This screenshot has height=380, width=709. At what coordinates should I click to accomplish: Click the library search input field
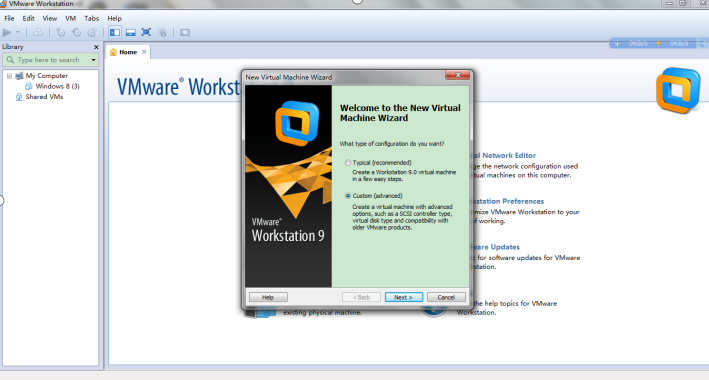(49, 60)
